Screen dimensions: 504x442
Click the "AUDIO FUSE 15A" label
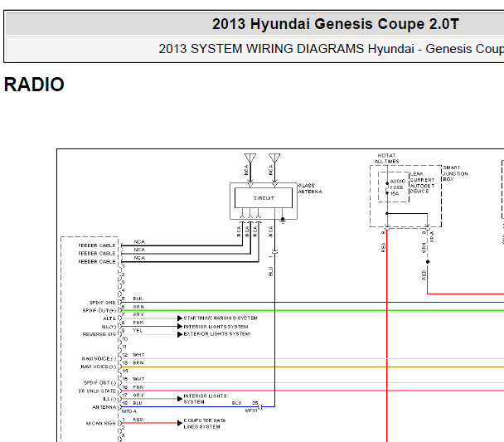tap(397, 187)
